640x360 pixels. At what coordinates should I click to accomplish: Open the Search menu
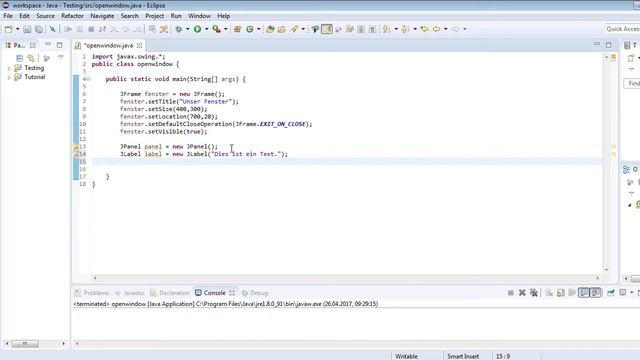pyautogui.click(x=129, y=16)
